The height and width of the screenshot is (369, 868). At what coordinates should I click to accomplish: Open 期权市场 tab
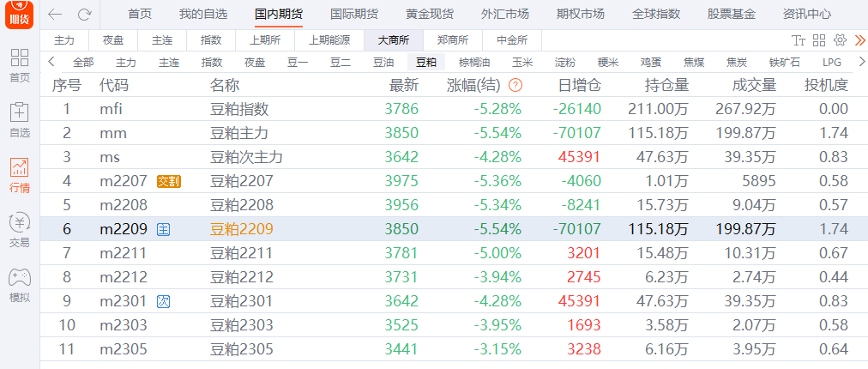pyautogui.click(x=580, y=15)
